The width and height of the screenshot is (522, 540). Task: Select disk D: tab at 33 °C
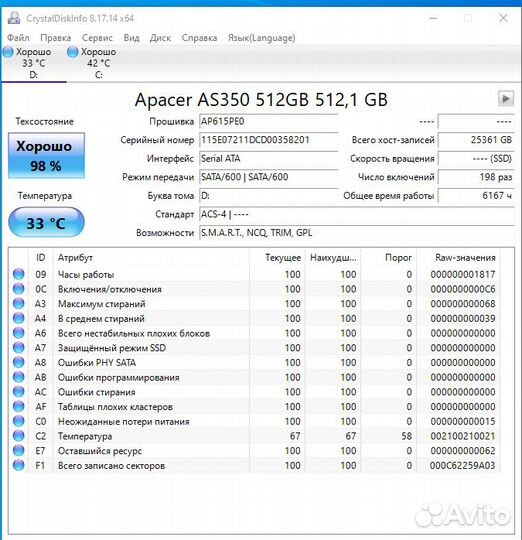pos(33,63)
